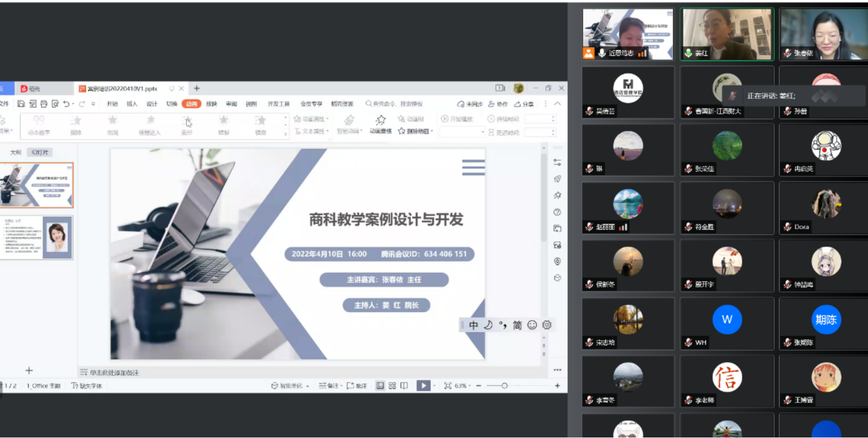Click the smart animation (智能动画) icon
Image resolution: width=868 pixels, height=438 pixels.
pos(349,120)
